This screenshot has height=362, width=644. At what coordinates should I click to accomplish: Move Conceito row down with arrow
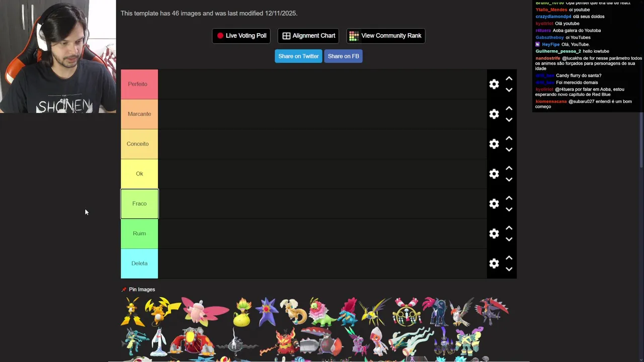[x=509, y=150]
